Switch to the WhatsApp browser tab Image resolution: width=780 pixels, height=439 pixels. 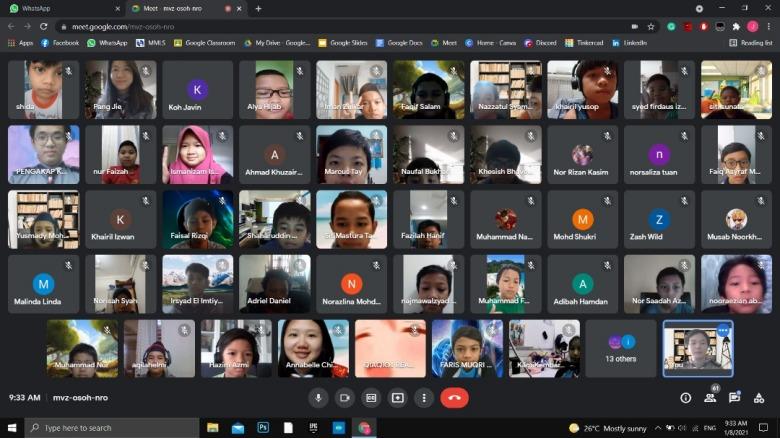(x=60, y=8)
